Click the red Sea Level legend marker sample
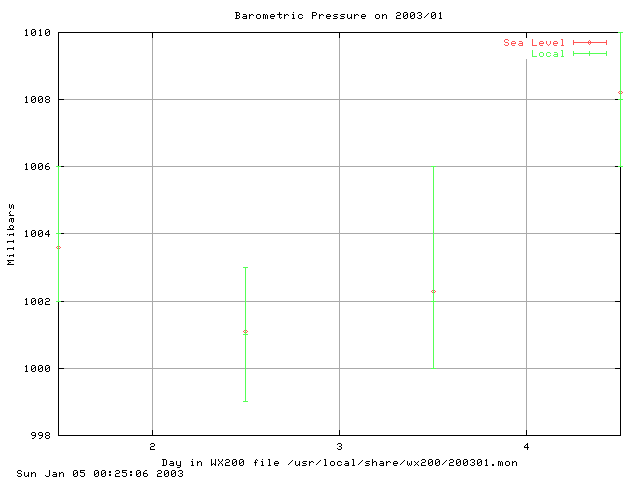The height and width of the screenshot is (480, 640). pos(590,42)
